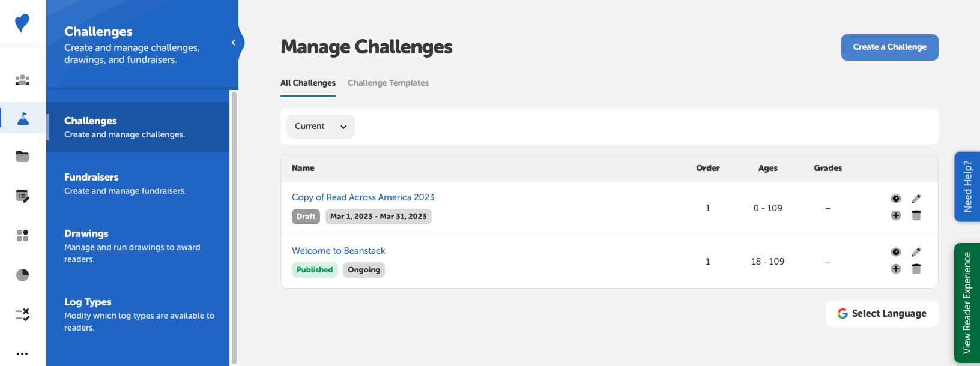The width and height of the screenshot is (980, 366).
Task: Open the list with pencil icon
Action: tap(23, 196)
